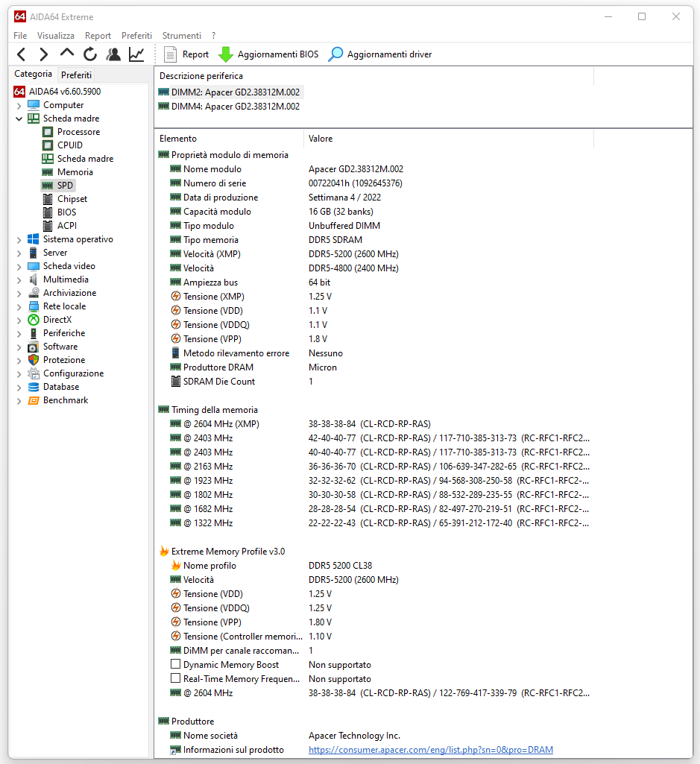The image size is (700, 764).
Task: Refresh the page with the circular arrow
Action: tap(90, 54)
